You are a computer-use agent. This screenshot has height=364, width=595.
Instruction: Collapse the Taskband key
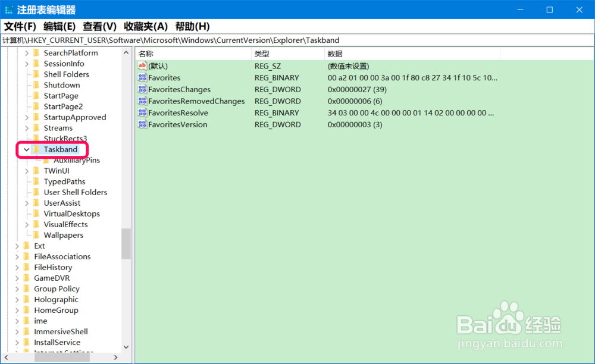26,149
